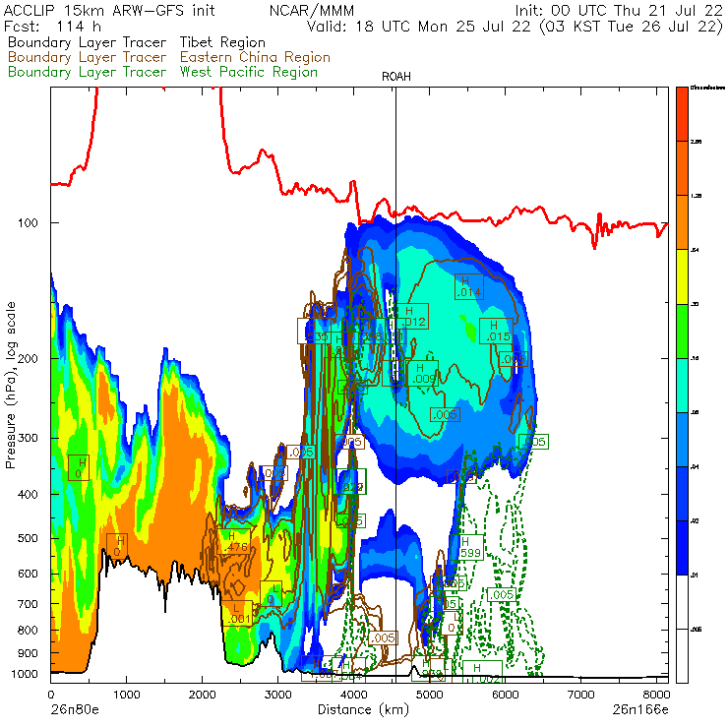Viewport: 728px width, 728px height.
Task: Click the 3000 distance axis label
Action: [277, 695]
